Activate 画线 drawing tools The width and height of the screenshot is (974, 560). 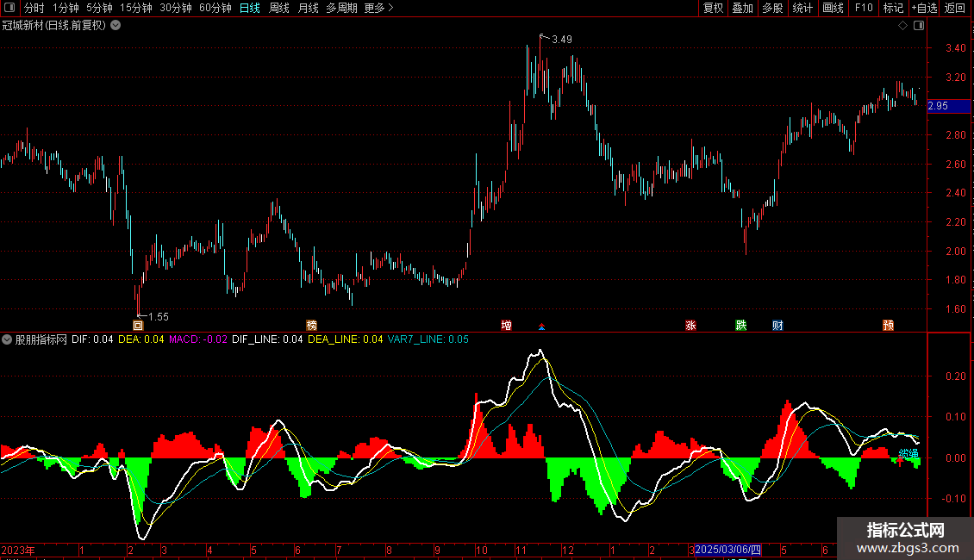click(x=833, y=8)
